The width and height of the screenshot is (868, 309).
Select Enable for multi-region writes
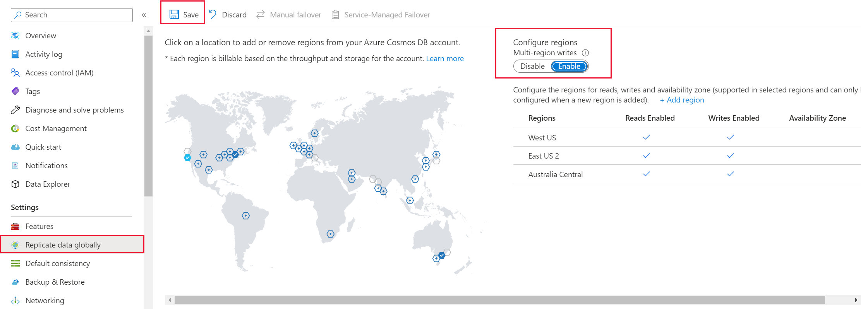[569, 67]
